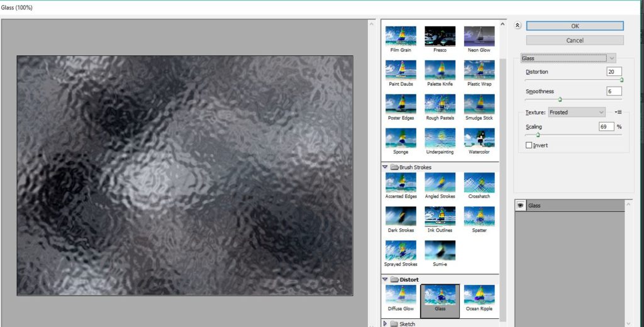Open the Glass filter selection dropdown

tap(568, 58)
